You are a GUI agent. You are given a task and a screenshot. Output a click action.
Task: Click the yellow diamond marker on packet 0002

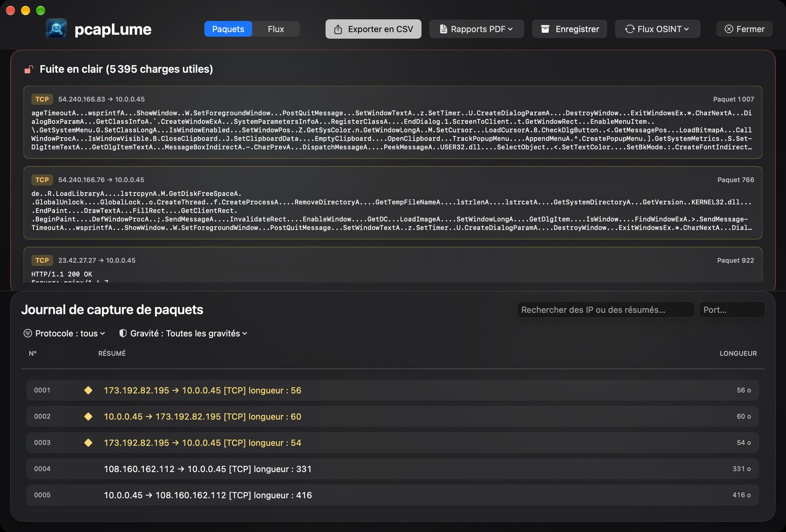click(x=88, y=416)
